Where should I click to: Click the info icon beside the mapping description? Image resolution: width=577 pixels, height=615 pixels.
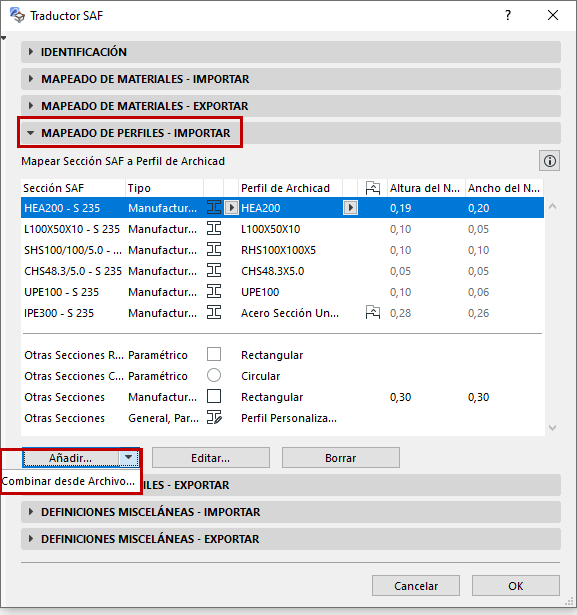tap(550, 161)
